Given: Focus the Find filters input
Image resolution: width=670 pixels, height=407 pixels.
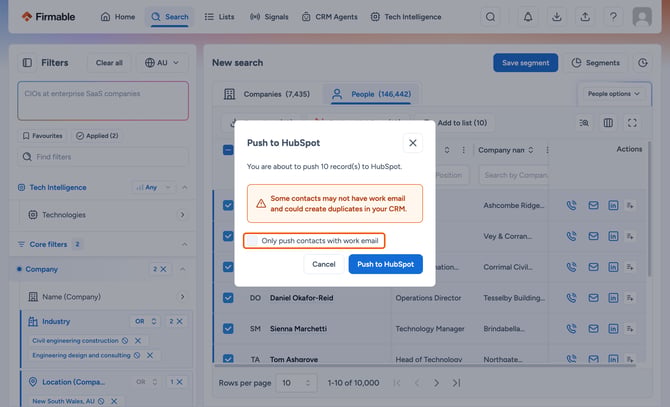Looking at the screenshot, I should pos(103,157).
